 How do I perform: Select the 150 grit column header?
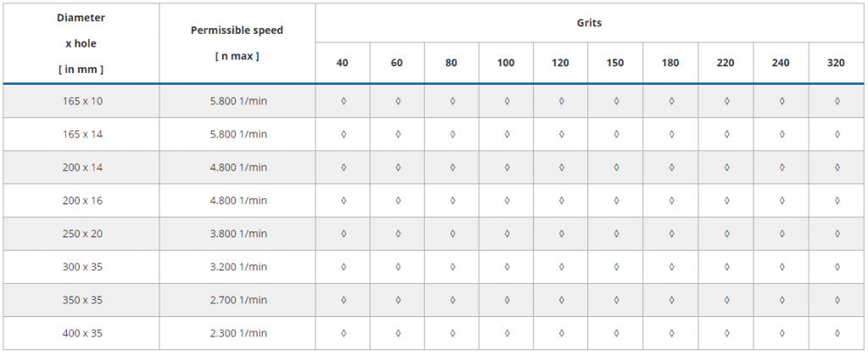click(x=615, y=63)
